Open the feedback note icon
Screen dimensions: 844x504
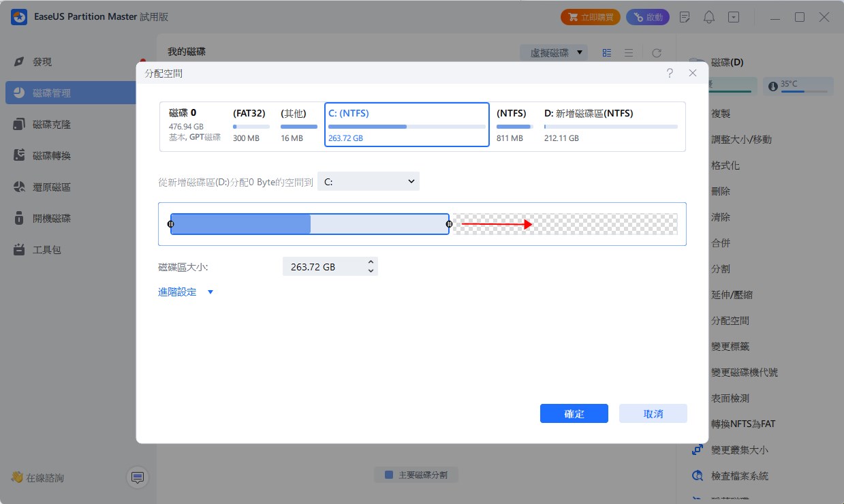pyautogui.click(x=685, y=17)
